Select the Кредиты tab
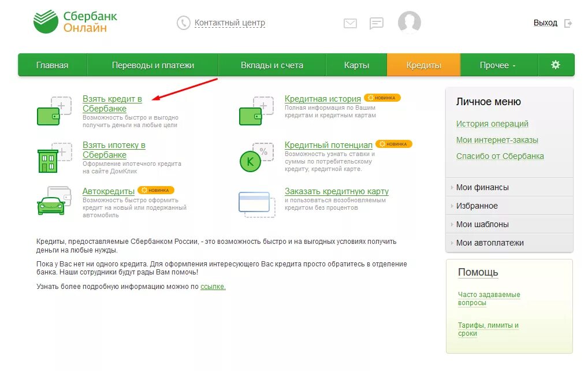Image resolution: width=588 pixels, height=371 pixels. click(x=423, y=65)
